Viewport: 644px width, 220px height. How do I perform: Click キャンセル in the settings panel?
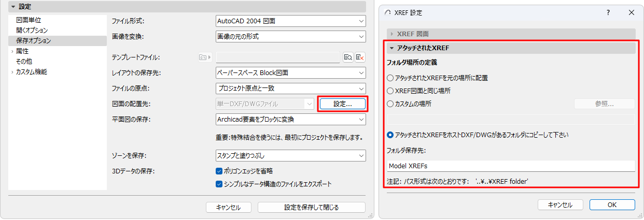(229, 208)
